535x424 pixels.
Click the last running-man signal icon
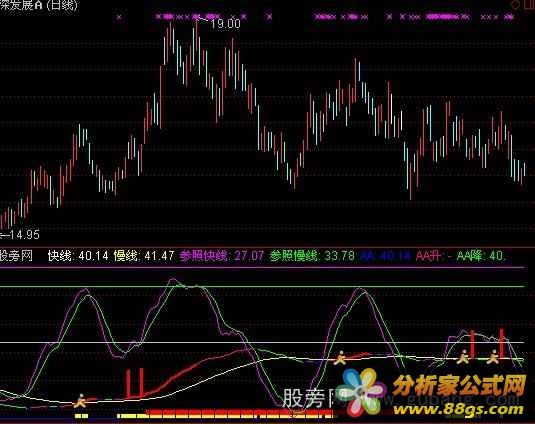(x=493, y=357)
